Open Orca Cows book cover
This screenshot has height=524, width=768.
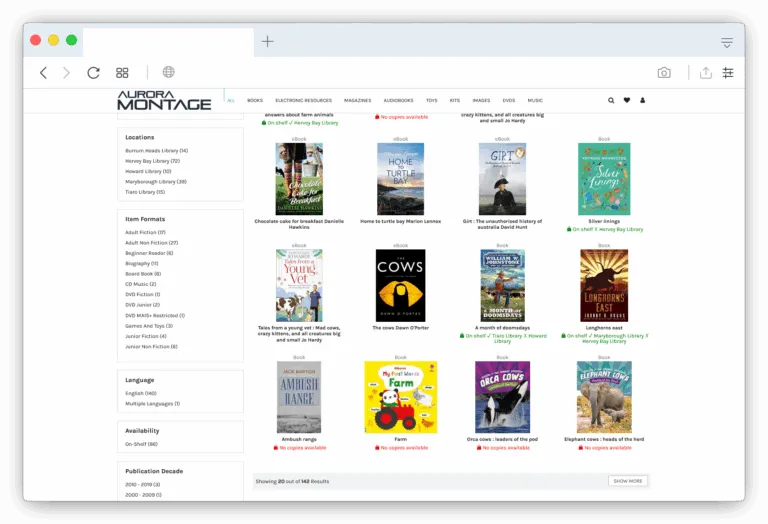503,397
